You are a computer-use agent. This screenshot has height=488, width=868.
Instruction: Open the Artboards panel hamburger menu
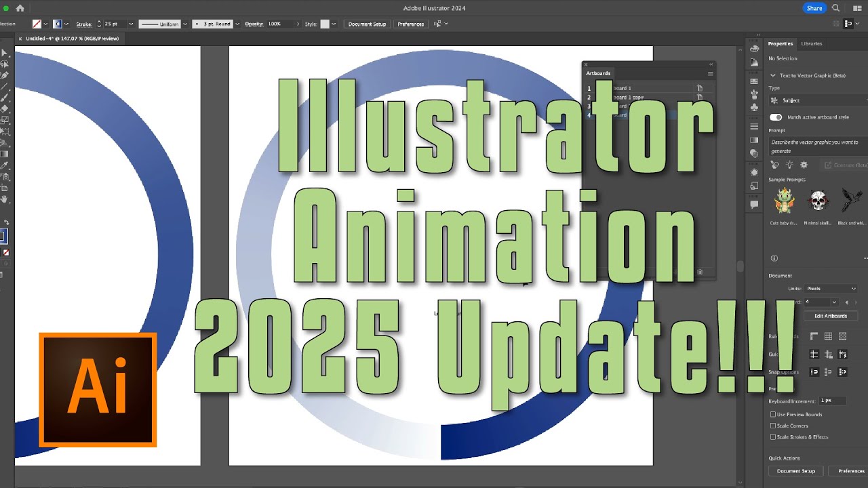(x=710, y=73)
